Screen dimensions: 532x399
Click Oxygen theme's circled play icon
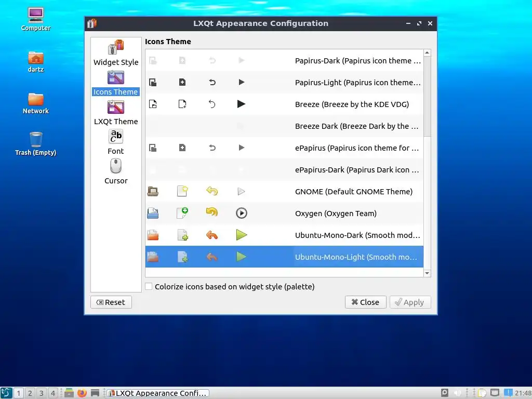point(241,214)
